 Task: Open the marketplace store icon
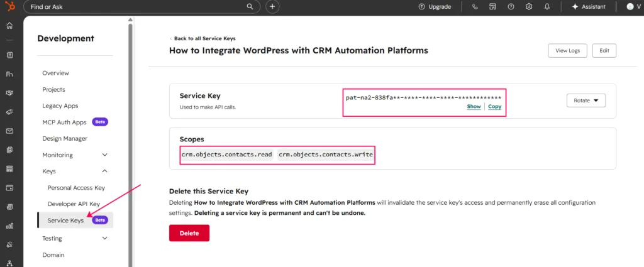pos(493,6)
